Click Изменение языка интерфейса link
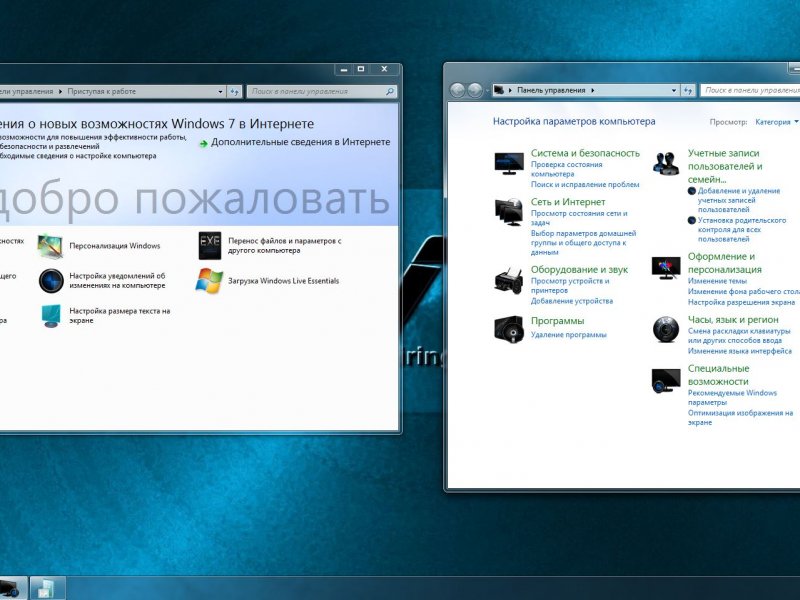 click(x=740, y=351)
